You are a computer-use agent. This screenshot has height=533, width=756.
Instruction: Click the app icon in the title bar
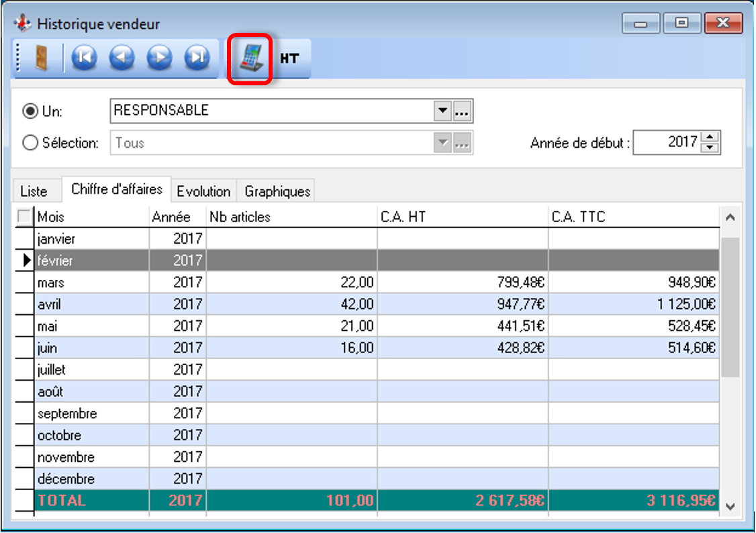(23, 24)
